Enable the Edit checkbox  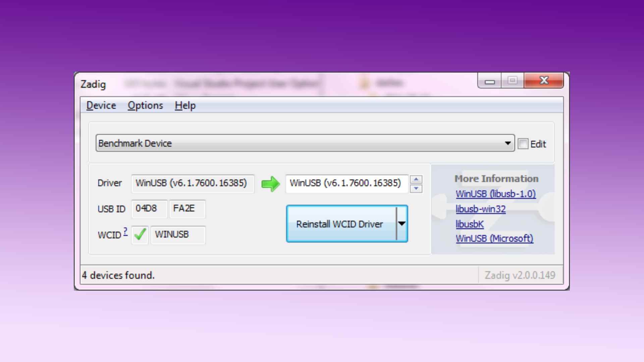point(523,144)
